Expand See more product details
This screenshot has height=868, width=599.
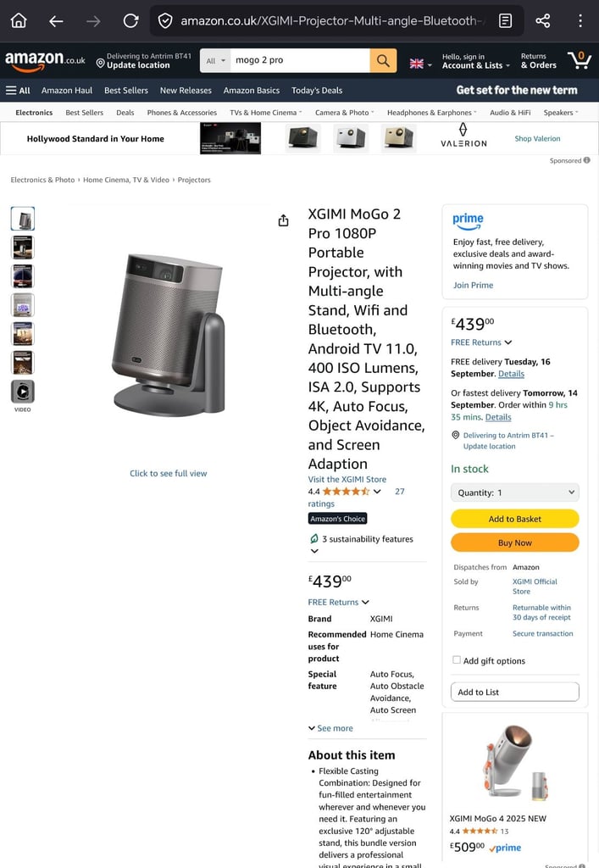330,728
